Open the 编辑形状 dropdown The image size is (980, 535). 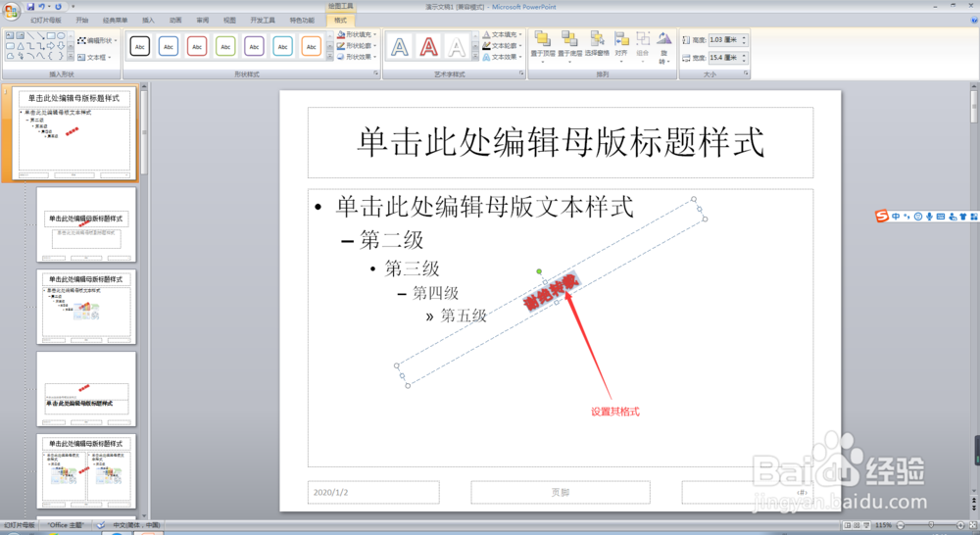[x=97, y=40]
